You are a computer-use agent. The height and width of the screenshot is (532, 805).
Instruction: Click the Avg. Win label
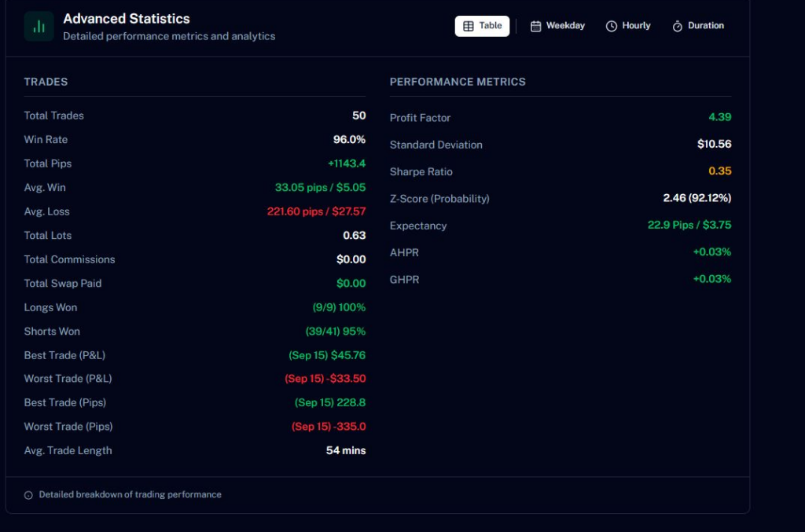click(45, 188)
